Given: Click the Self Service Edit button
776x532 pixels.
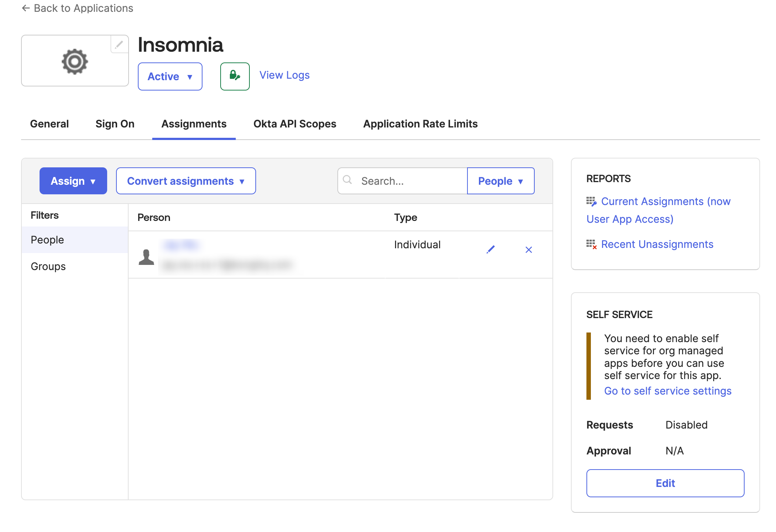Looking at the screenshot, I should [x=666, y=483].
